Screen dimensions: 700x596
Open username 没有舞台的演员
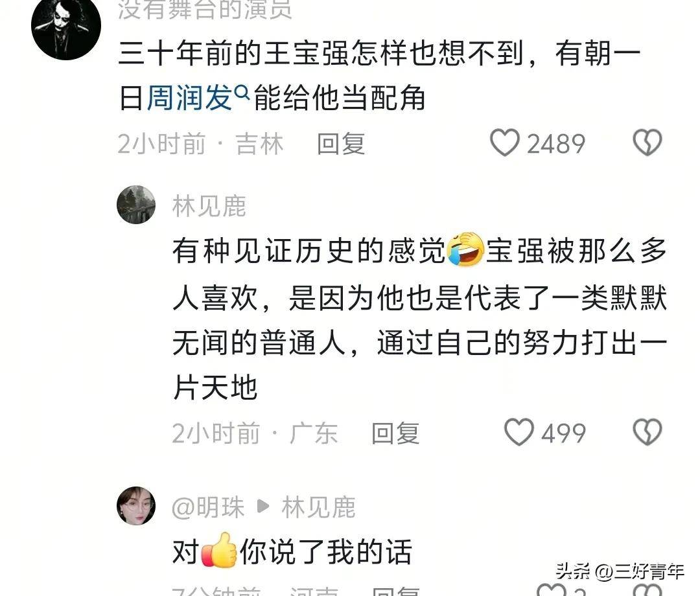(x=205, y=10)
